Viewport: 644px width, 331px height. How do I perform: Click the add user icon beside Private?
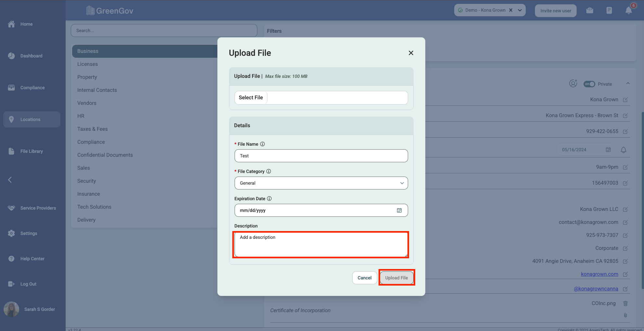(573, 84)
